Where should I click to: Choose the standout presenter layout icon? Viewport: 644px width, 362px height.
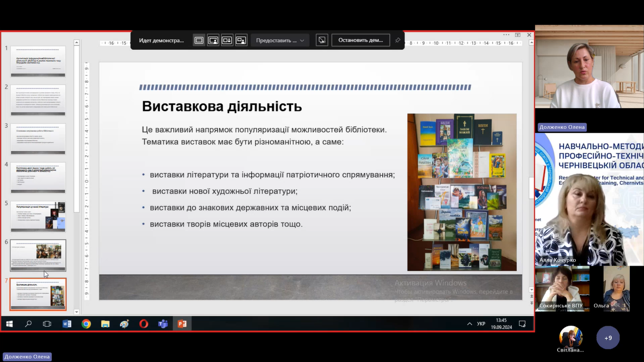pos(213,41)
